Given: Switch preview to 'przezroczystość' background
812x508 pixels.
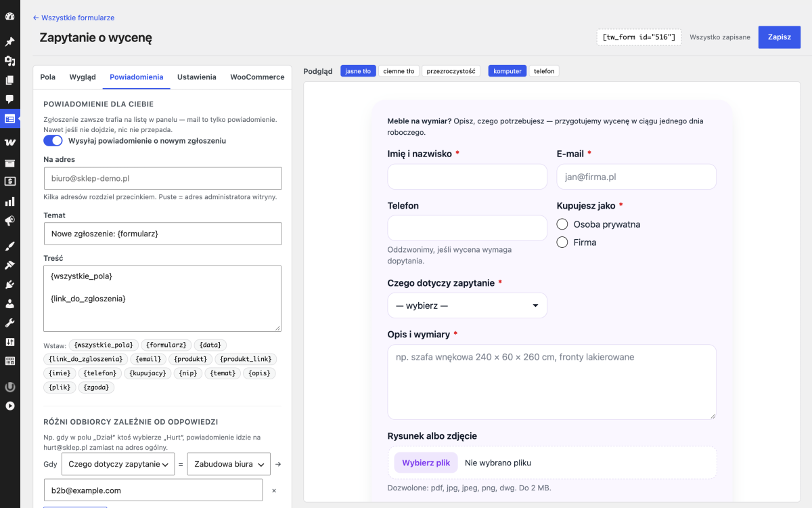Looking at the screenshot, I should [451, 71].
